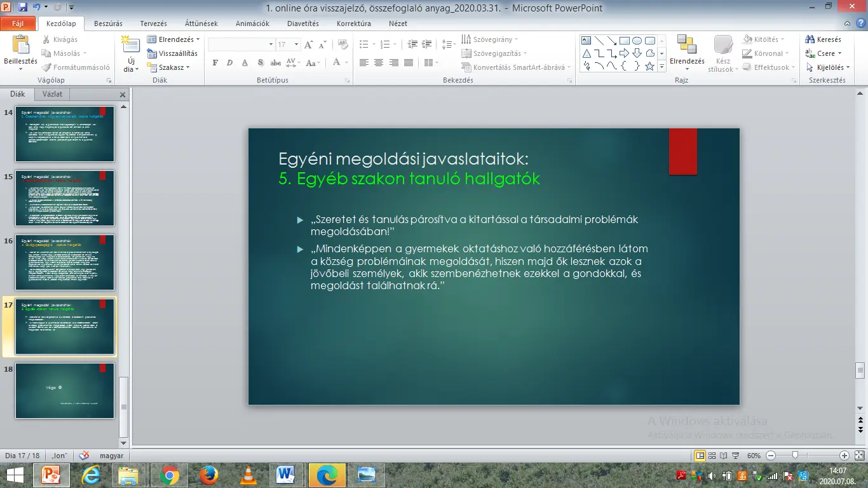Select the five-point star shape

click(649, 66)
